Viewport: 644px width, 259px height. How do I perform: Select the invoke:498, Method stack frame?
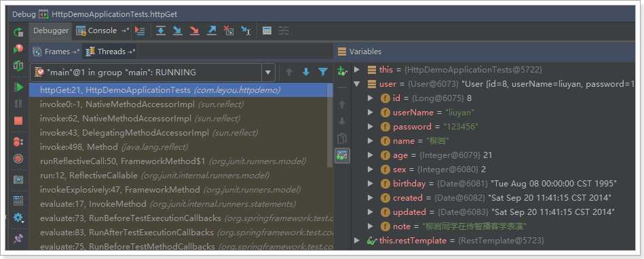(114, 147)
